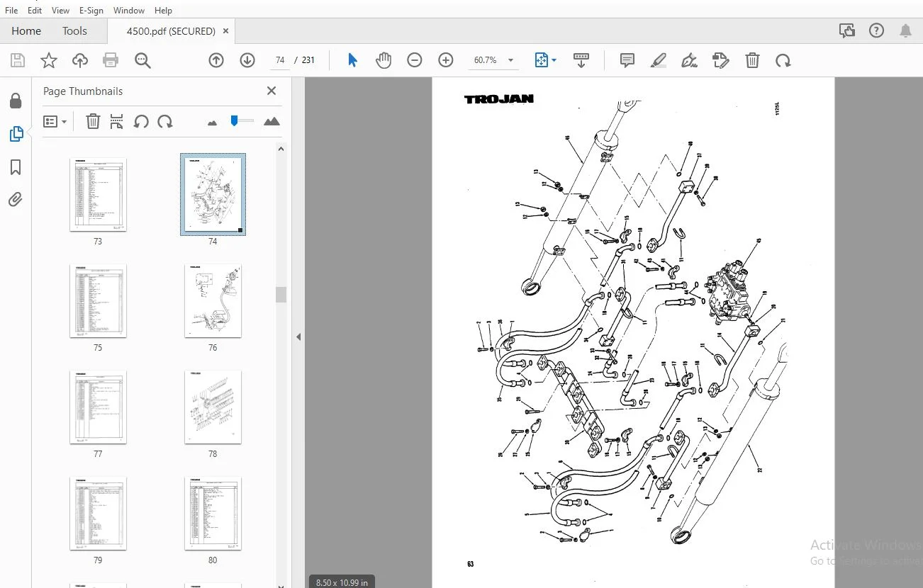Open the fit page options dropdown
923x588 pixels.
(545, 60)
